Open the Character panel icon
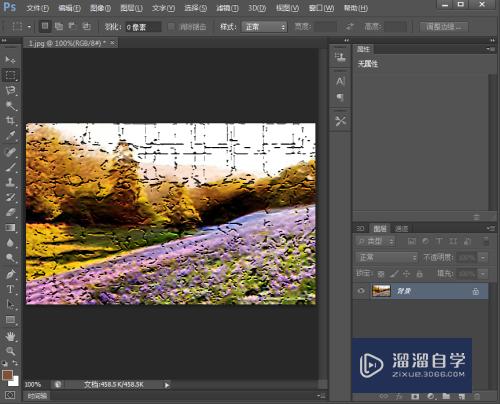500x404 pixels. (x=340, y=81)
